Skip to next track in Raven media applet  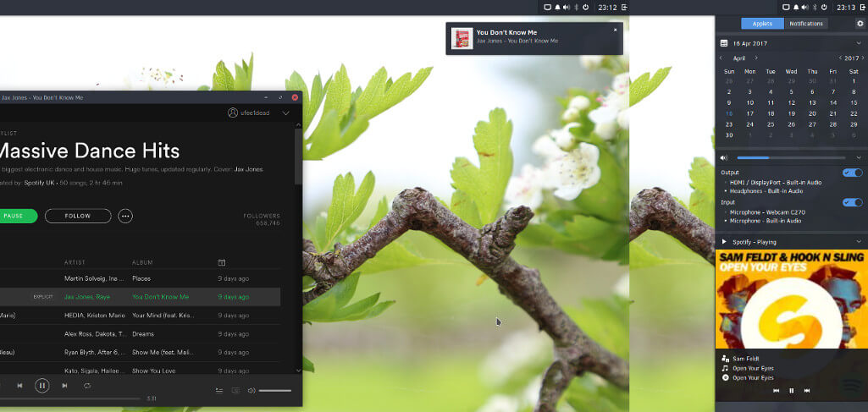pos(807,391)
